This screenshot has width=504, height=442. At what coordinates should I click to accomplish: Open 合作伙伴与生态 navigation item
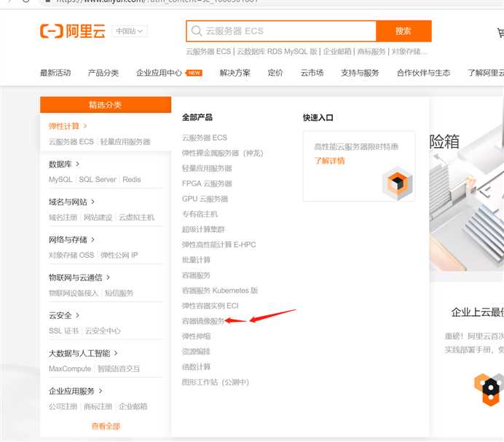point(423,73)
